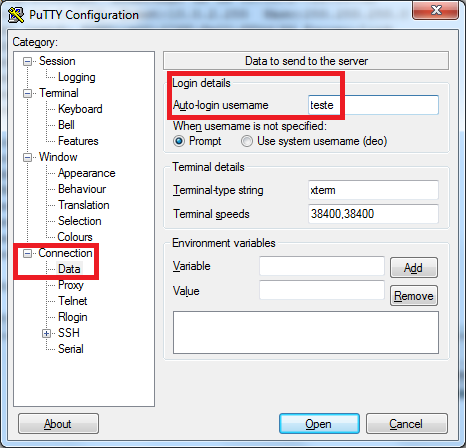Click the 'Environment variables' group label

[224, 243]
